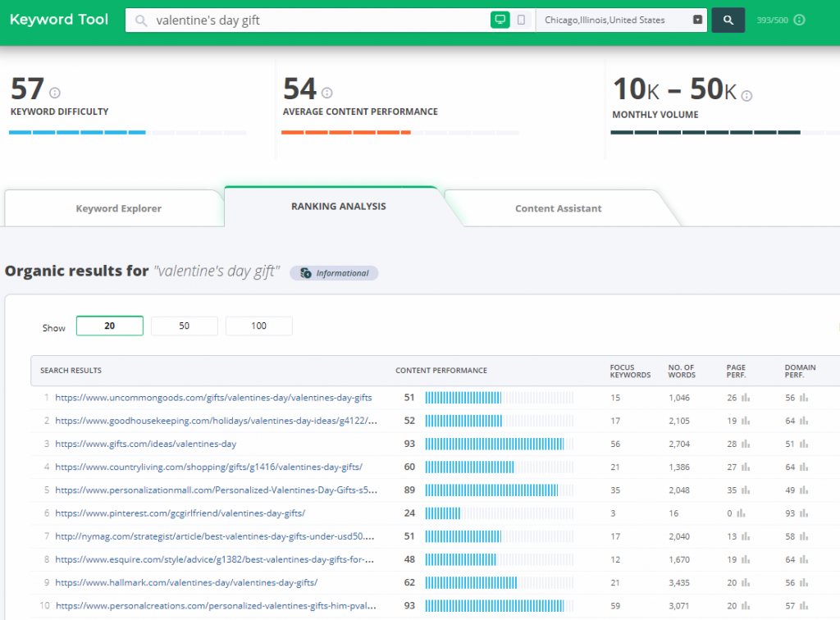Image resolution: width=840 pixels, height=620 pixels.
Task: Open the gifts.com result link
Action: 146,444
